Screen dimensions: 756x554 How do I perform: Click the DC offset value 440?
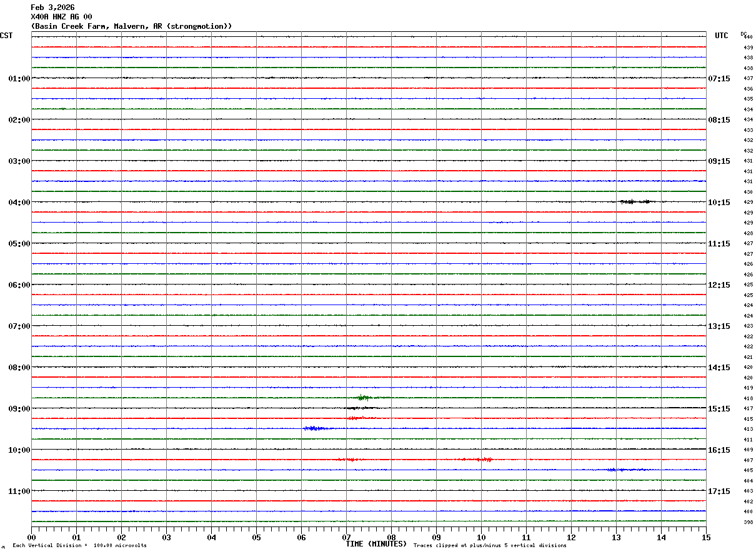tap(748, 37)
